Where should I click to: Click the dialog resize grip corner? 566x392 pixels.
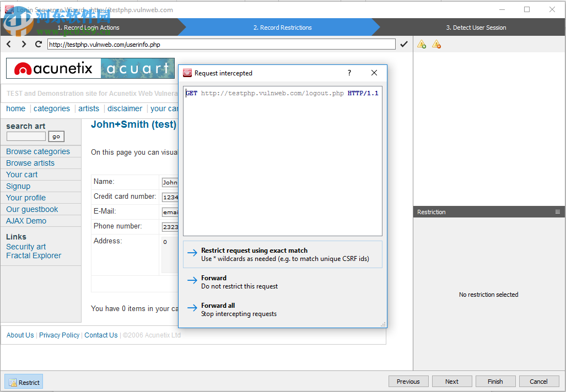pyautogui.click(x=384, y=324)
